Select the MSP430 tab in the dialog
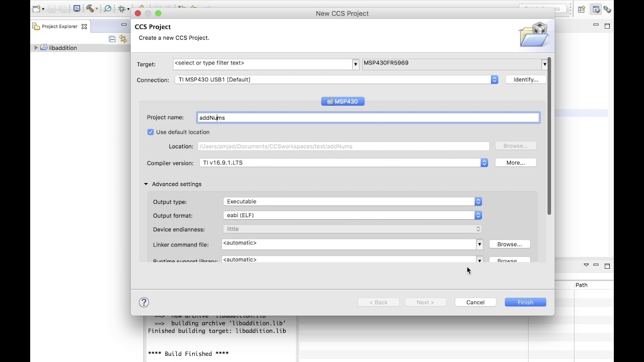The image size is (644, 362). [x=343, y=102]
